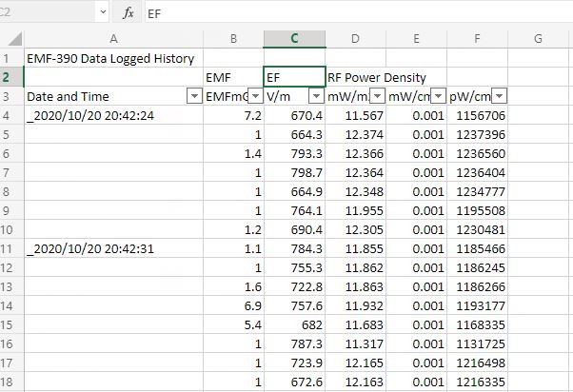Click cell with value 1.4
This screenshot has width=573, height=392.
(233, 153)
